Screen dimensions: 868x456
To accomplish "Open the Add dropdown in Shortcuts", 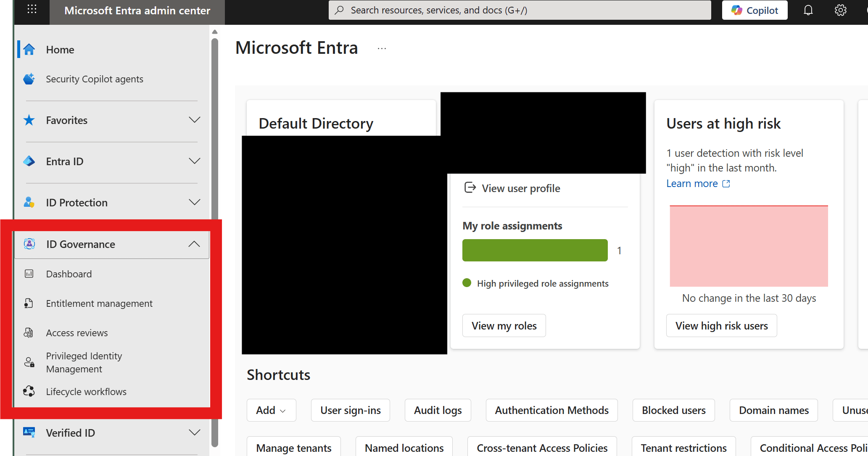I will pyautogui.click(x=271, y=410).
